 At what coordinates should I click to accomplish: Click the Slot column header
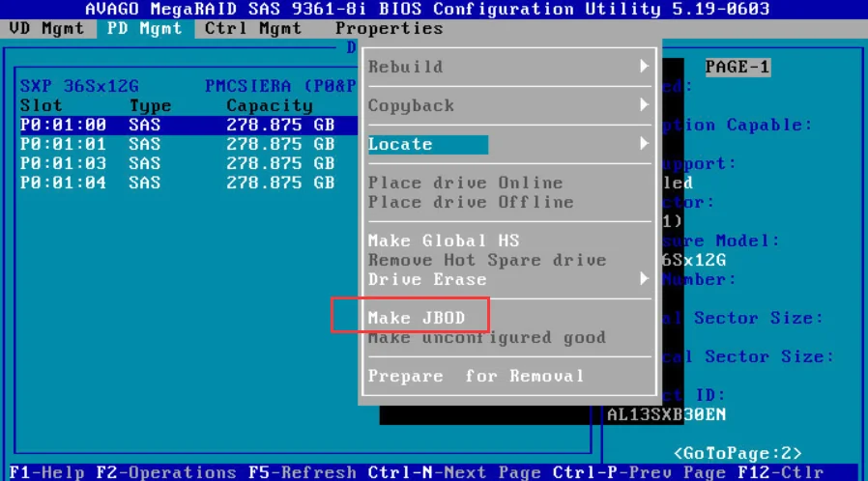(x=42, y=105)
